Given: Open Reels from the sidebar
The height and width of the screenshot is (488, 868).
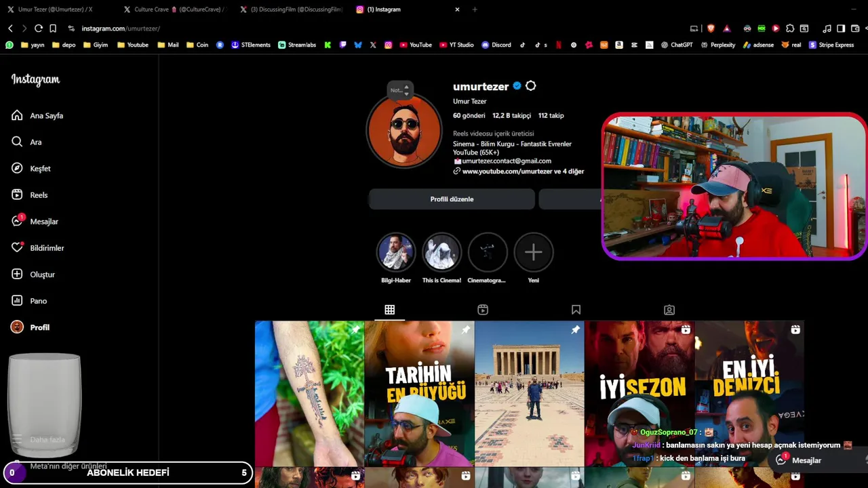Looking at the screenshot, I should 30,195.
